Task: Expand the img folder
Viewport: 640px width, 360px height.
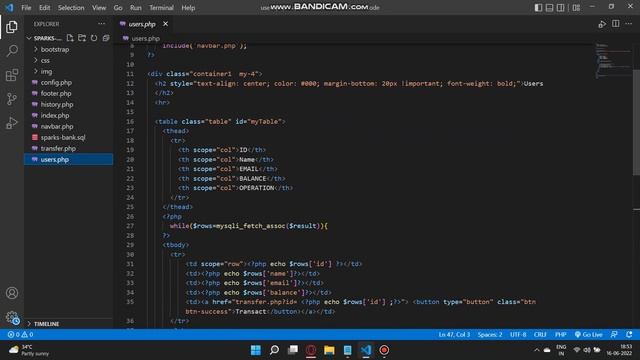Action: tap(69, 71)
